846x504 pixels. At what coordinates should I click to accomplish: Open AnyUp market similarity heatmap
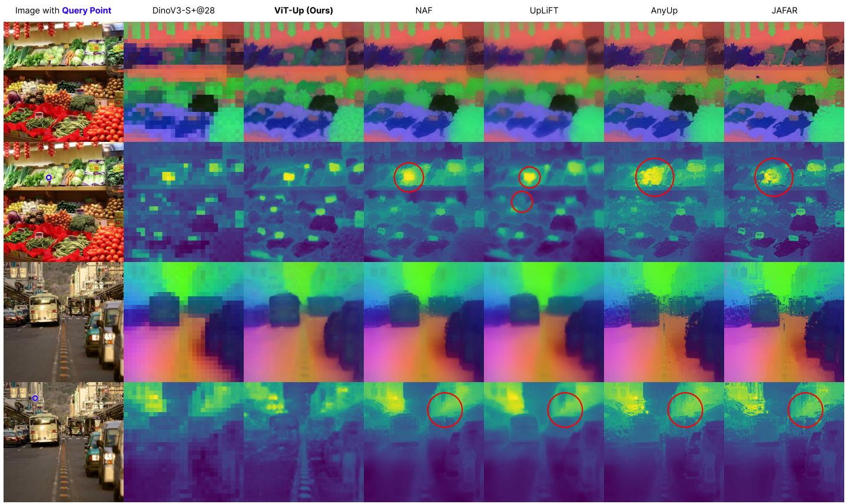coord(664,202)
